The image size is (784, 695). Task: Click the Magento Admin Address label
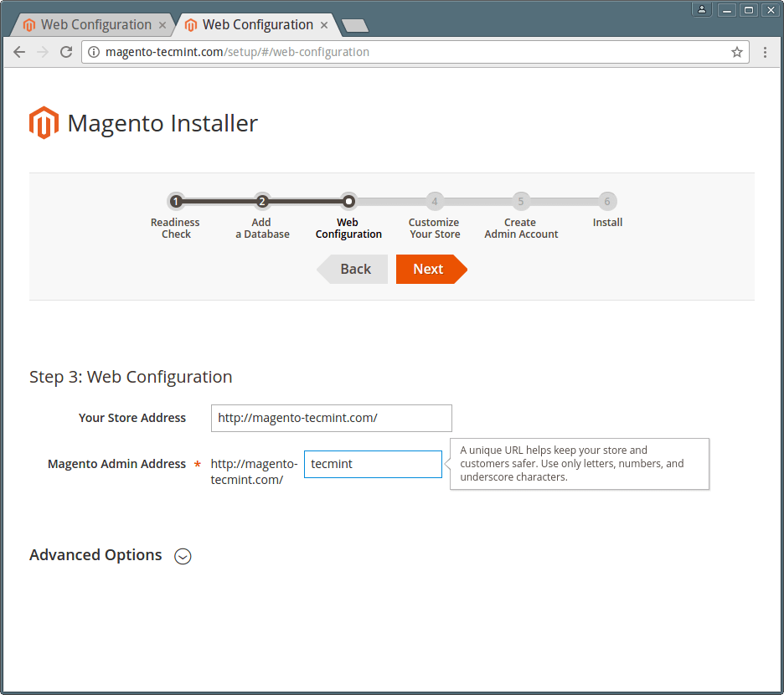(x=116, y=464)
